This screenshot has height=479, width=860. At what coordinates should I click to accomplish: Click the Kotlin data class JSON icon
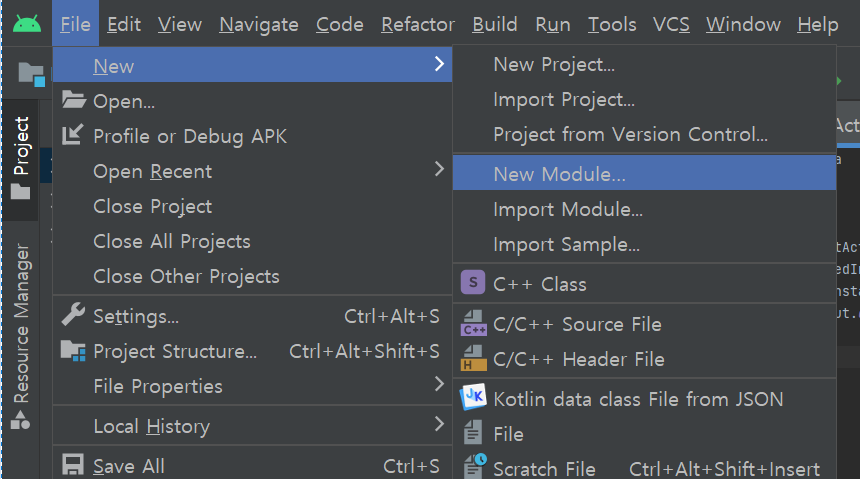(473, 398)
